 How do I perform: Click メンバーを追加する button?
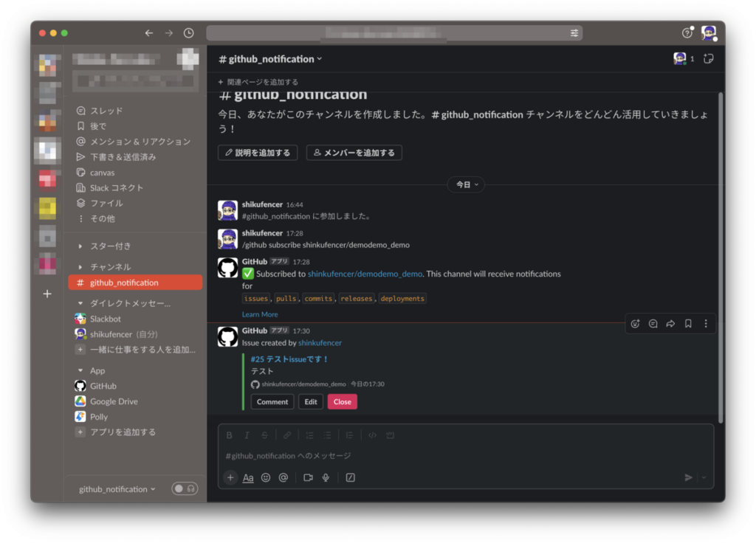[354, 153]
